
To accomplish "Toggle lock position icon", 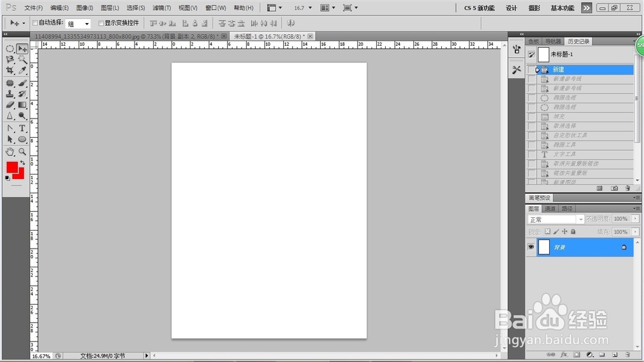I will 565,232.
